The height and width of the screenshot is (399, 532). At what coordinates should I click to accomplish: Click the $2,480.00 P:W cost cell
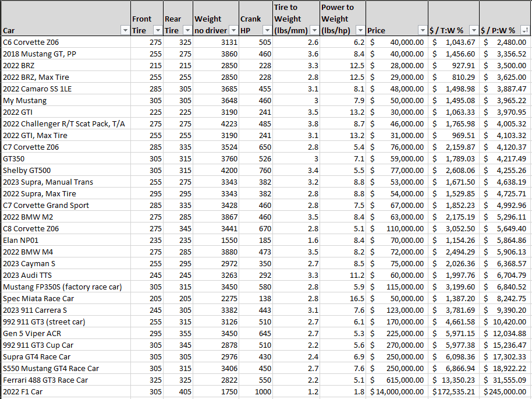tap(505, 42)
